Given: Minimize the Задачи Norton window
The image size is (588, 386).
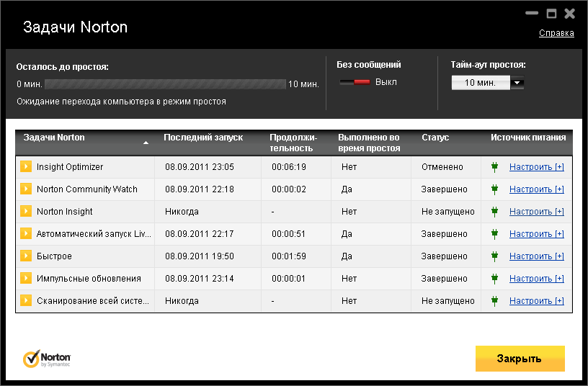Looking at the screenshot, I should click(532, 13).
